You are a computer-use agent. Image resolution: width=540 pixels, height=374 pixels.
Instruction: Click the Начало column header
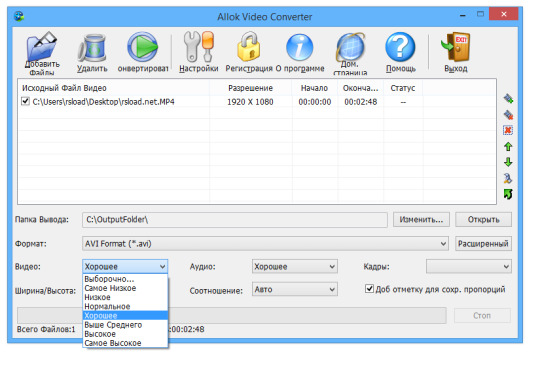click(314, 88)
